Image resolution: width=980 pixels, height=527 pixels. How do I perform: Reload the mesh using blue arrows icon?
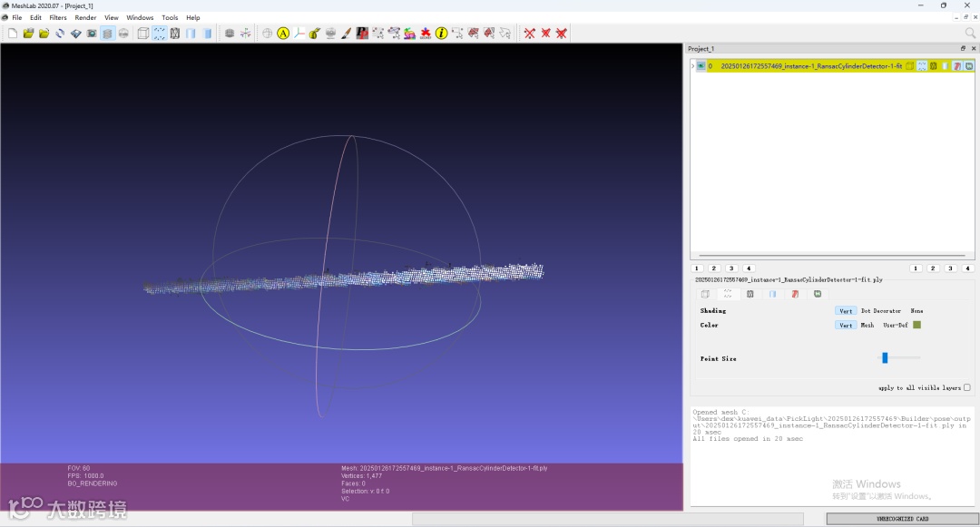(x=60, y=33)
